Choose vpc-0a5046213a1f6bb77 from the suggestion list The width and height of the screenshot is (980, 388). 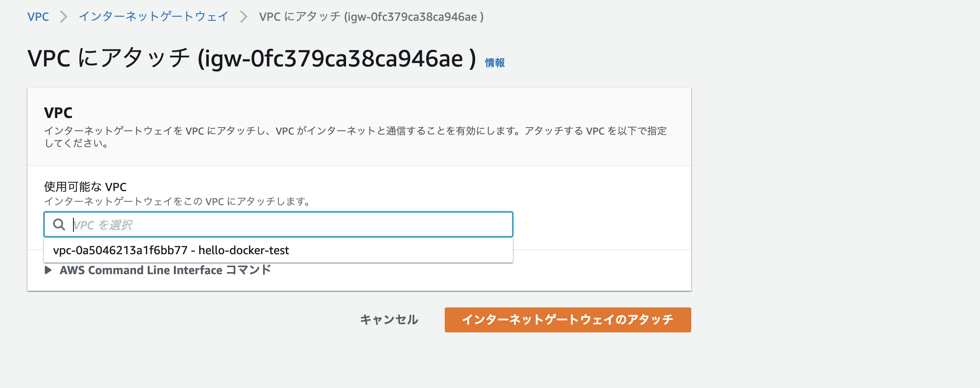point(120,250)
